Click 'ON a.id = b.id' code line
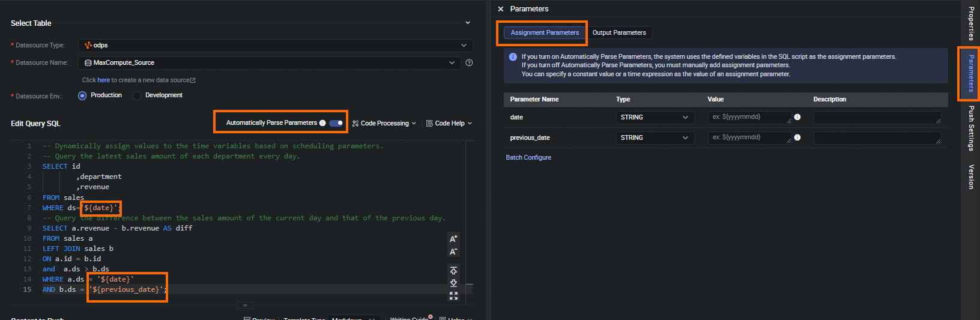This screenshot has height=320, width=980. click(x=71, y=259)
